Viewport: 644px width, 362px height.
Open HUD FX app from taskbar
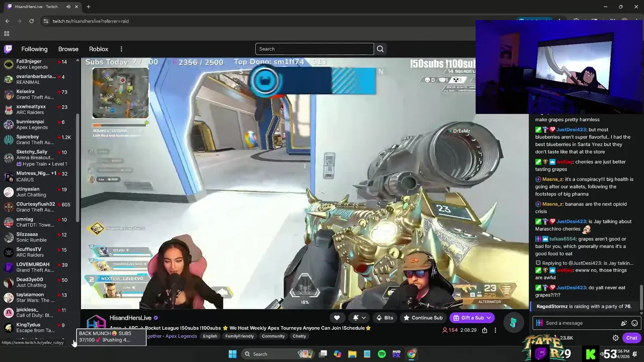click(396, 354)
